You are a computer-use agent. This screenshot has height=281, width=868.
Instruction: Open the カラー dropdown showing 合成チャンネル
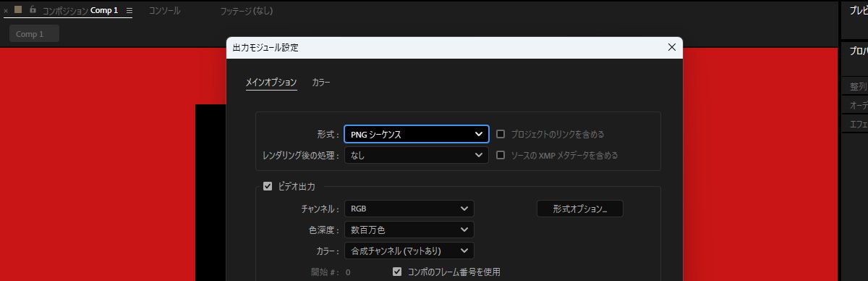[409, 251]
